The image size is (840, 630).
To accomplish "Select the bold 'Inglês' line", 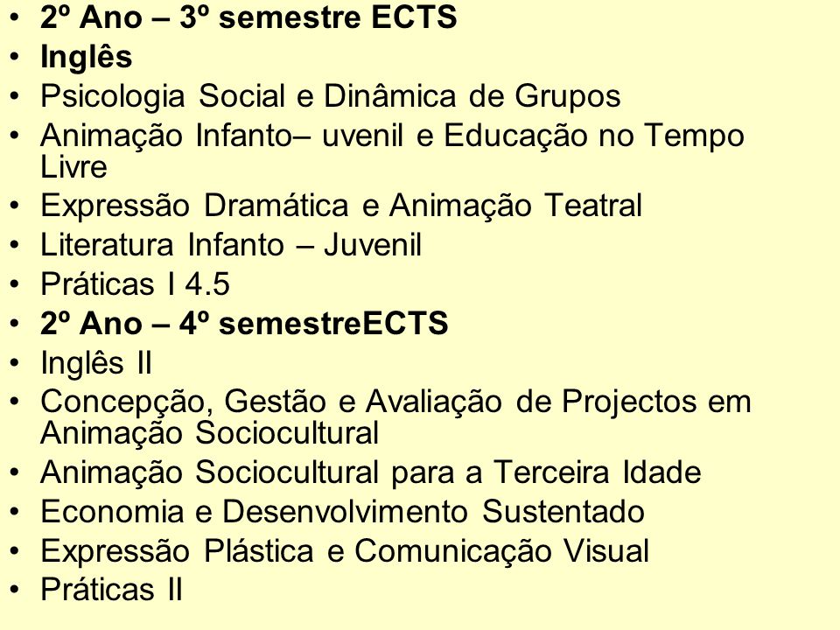I will pyautogui.click(x=87, y=57).
